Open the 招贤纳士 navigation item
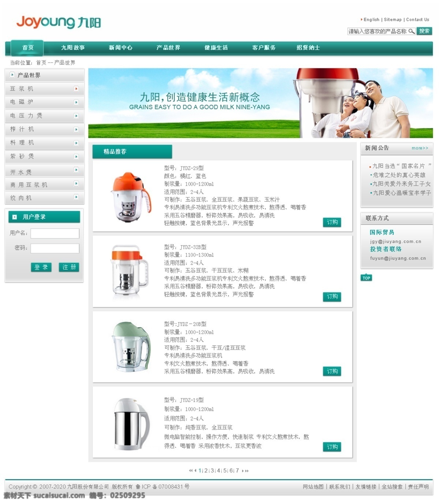Image resolution: width=439 pixels, height=504 pixels. 308,48
